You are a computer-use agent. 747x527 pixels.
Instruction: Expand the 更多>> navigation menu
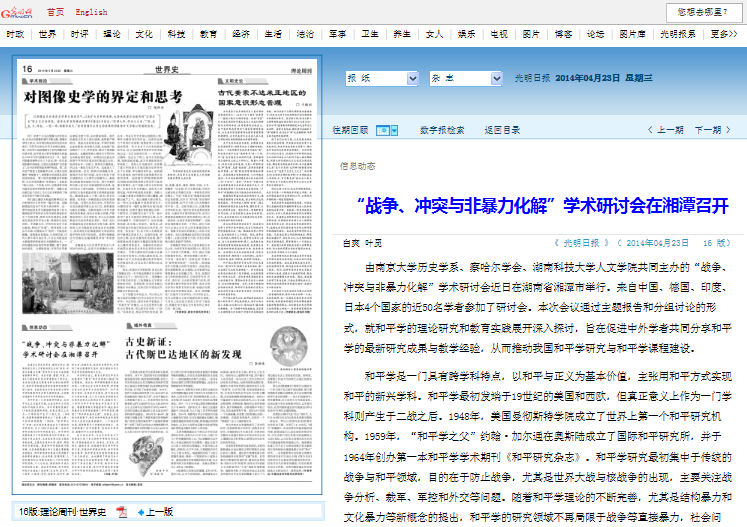click(x=724, y=34)
